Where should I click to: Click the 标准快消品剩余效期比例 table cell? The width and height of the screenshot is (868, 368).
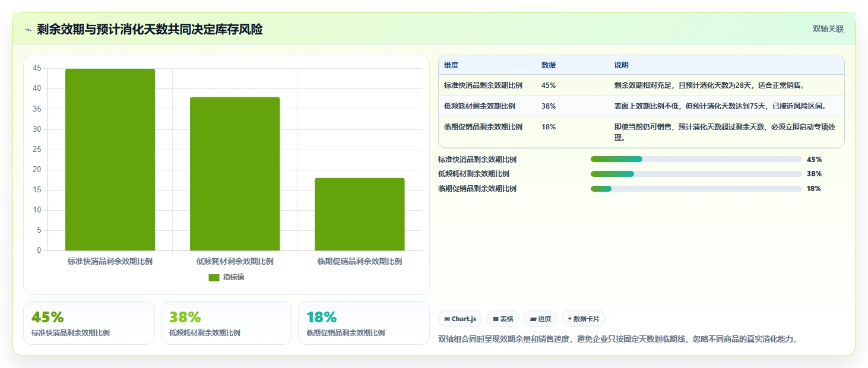click(483, 85)
